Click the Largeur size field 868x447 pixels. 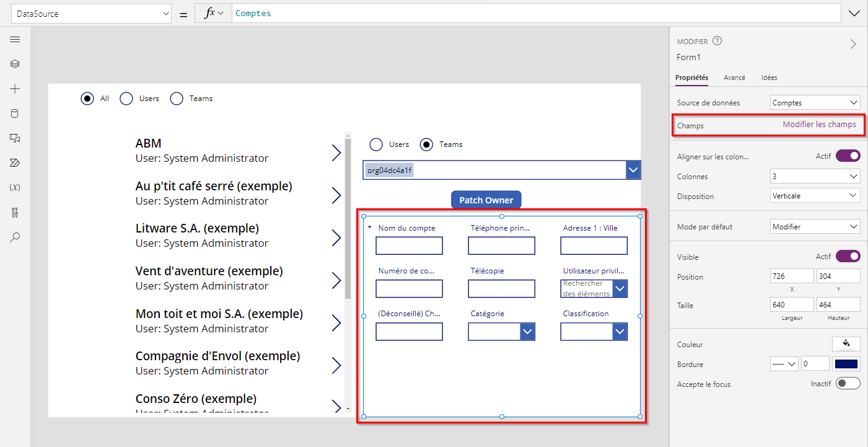(x=792, y=304)
